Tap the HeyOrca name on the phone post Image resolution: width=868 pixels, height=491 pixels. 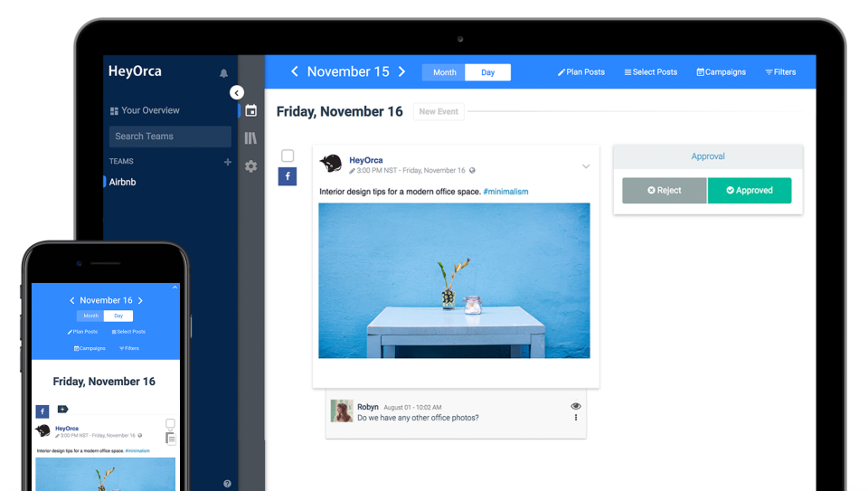click(67, 429)
